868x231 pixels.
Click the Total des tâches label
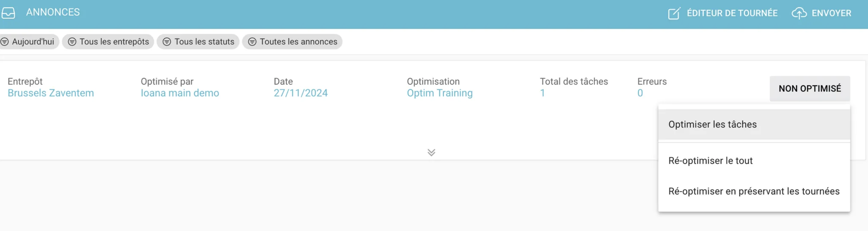574,81
